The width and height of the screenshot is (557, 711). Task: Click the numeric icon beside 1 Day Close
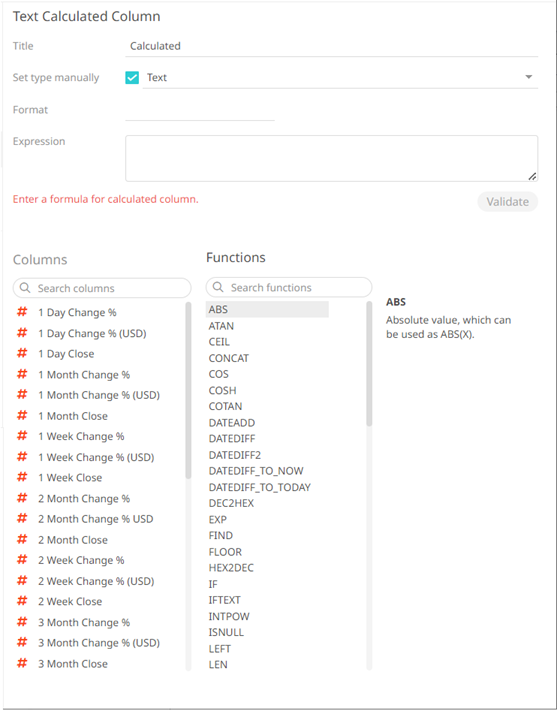[x=22, y=353]
